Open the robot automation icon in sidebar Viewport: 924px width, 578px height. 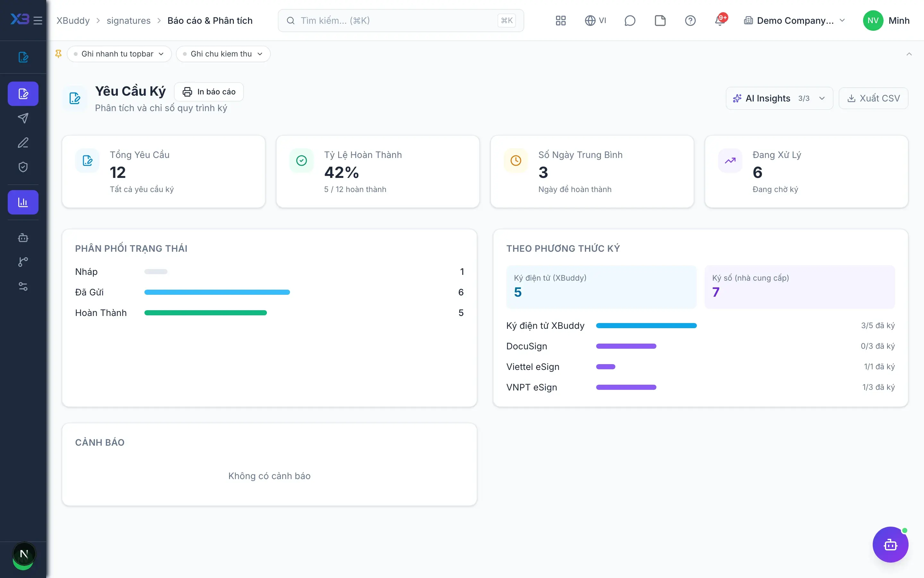[23, 238]
